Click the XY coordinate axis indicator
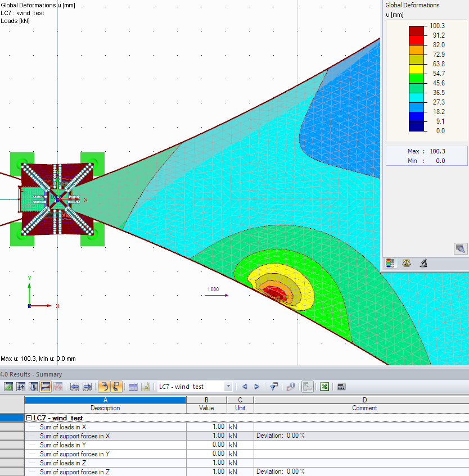Image resolution: width=469 pixels, height=476 pixels. click(x=43, y=292)
